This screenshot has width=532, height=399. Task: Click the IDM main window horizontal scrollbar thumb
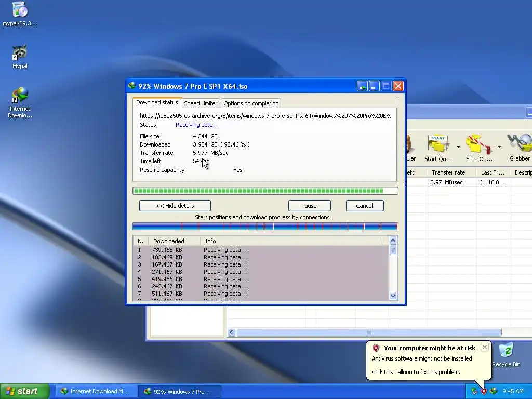[369, 332]
